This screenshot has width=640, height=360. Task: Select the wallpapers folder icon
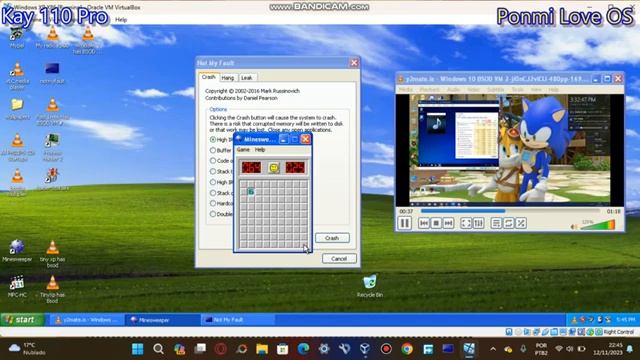pos(17,108)
